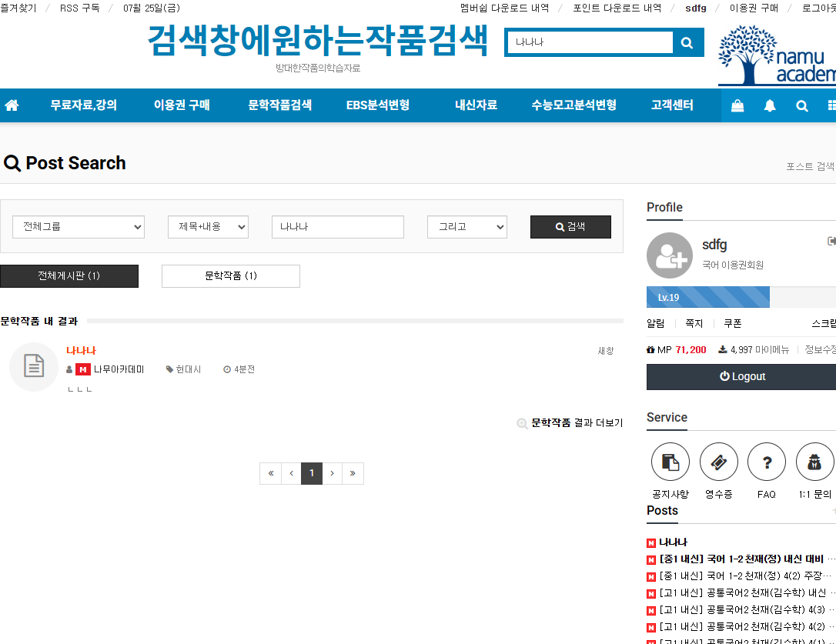Click the header search submit icon

coord(687,43)
